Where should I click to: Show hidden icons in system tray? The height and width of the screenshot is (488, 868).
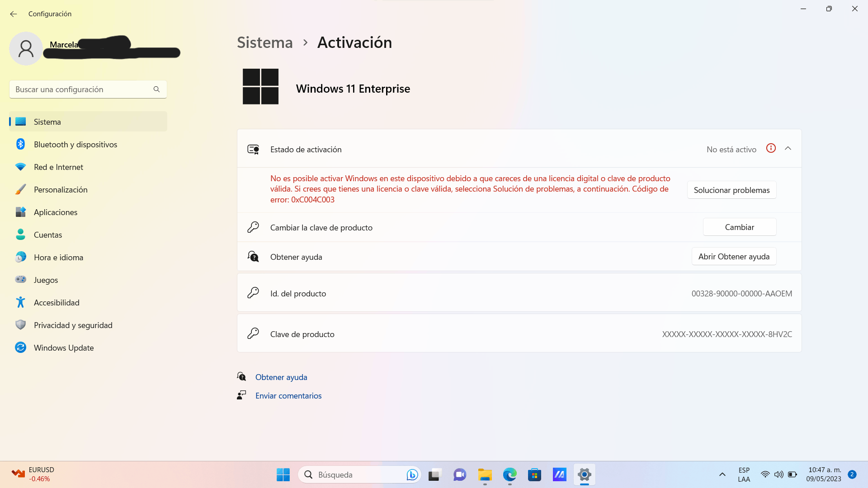click(722, 474)
